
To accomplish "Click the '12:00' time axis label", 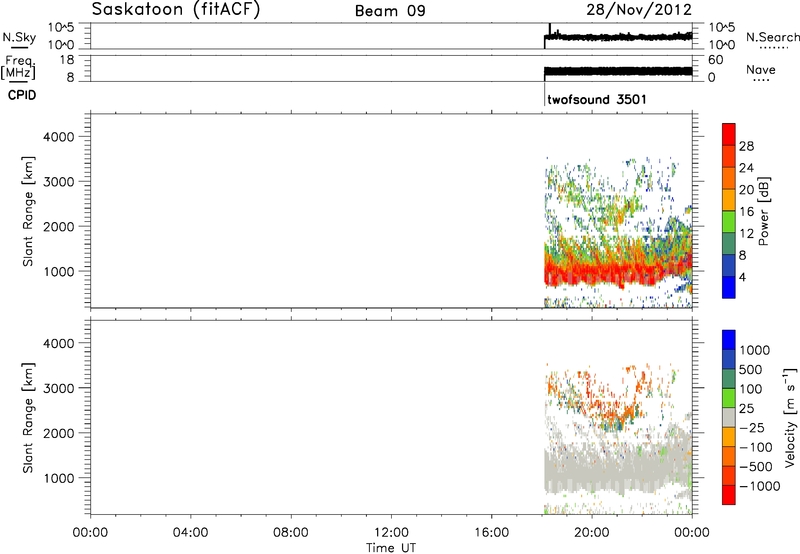I will [x=391, y=533].
